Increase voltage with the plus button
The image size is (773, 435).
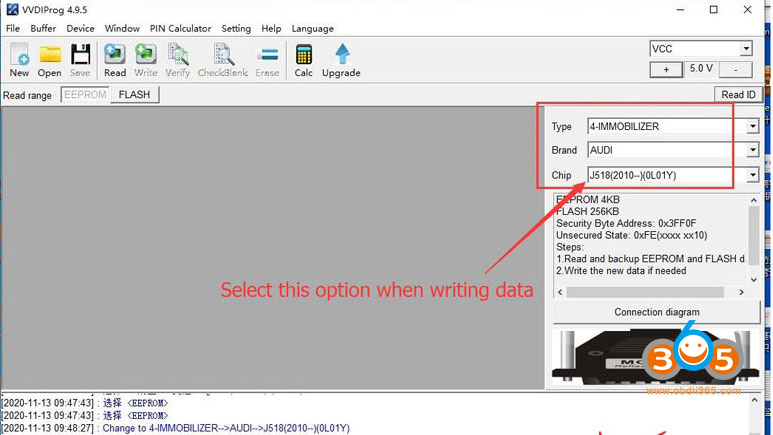[x=666, y=70]
